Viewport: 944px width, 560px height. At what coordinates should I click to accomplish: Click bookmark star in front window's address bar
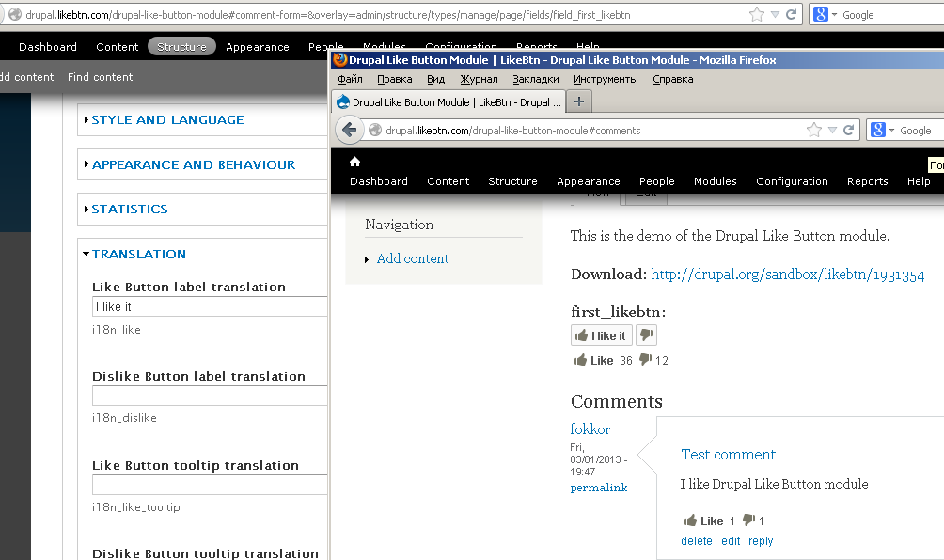814,130
